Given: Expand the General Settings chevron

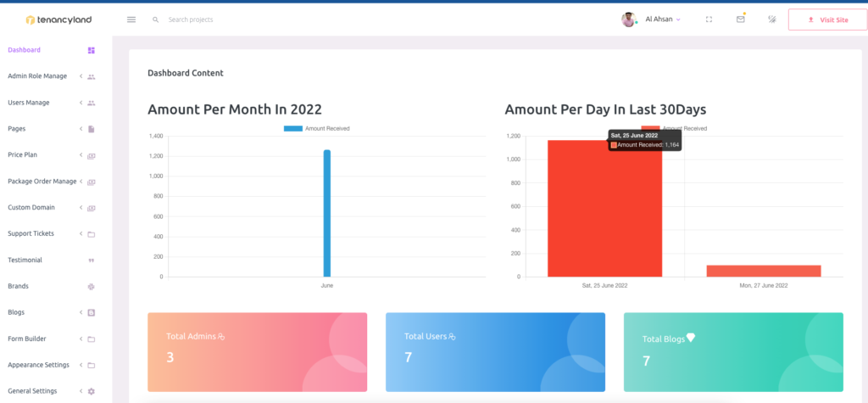Looking at the screenshot, I should point(81,391).
